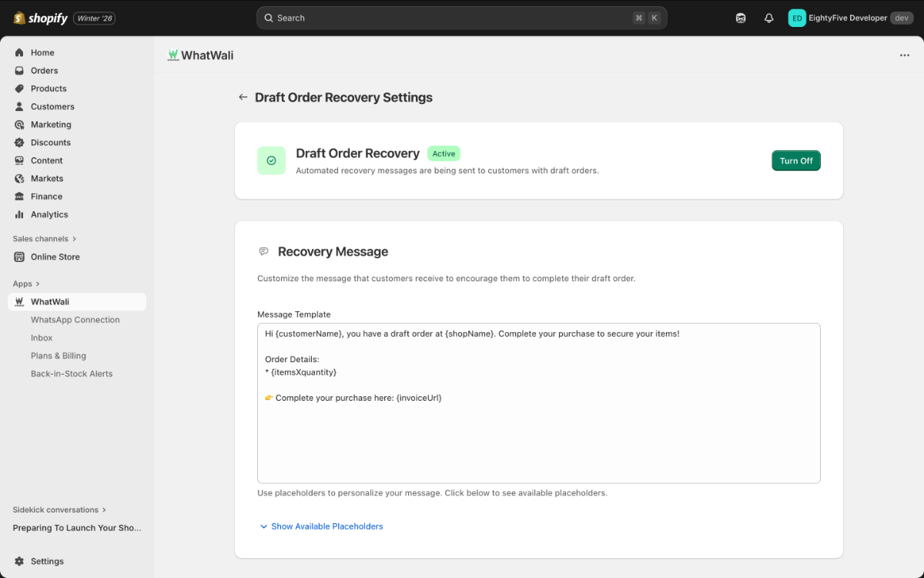This screenshot has width=924, height=578.
Task: Expand the Apps section in the sidebar
Action: [23, 283]
